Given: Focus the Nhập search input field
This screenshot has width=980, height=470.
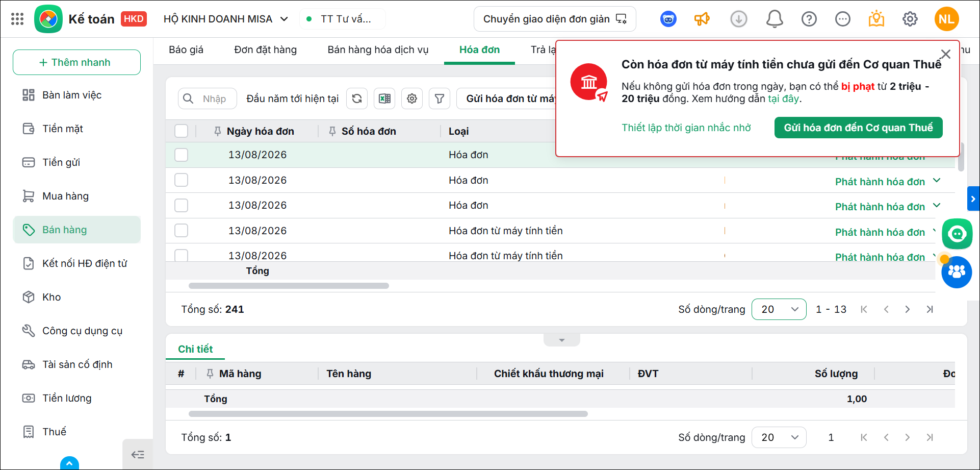Looking at the screenshot, I should (208, 98).
